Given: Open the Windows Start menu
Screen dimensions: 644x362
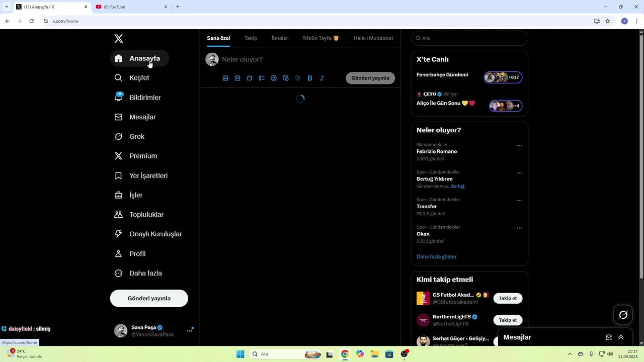Looking at the screenshot, I should pyautogui.click(x=240, y=354).
